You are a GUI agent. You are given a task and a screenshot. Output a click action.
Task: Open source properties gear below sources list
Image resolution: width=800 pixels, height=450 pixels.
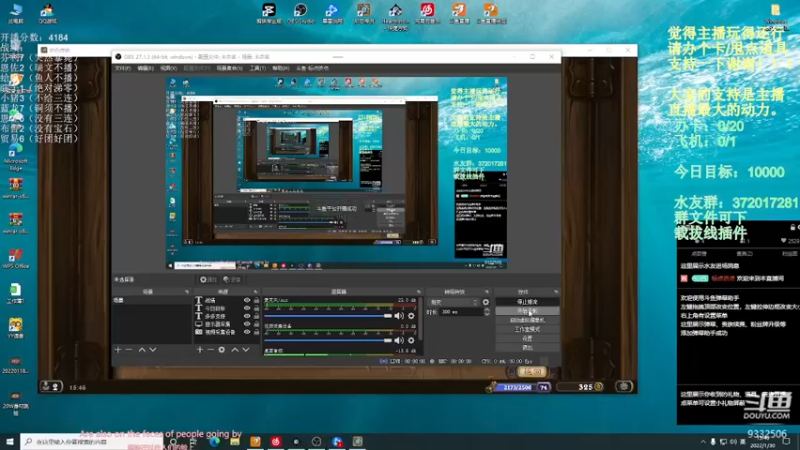click(221, 349)
